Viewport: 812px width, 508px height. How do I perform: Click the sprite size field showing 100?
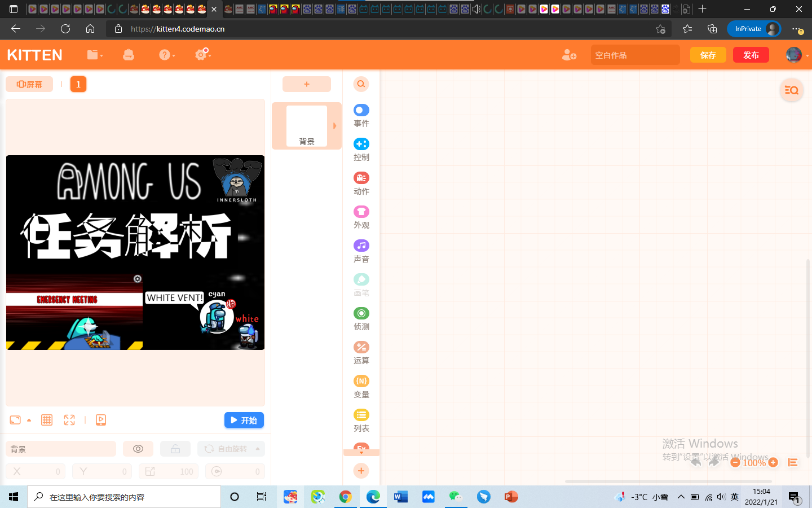tap(169, 471)
